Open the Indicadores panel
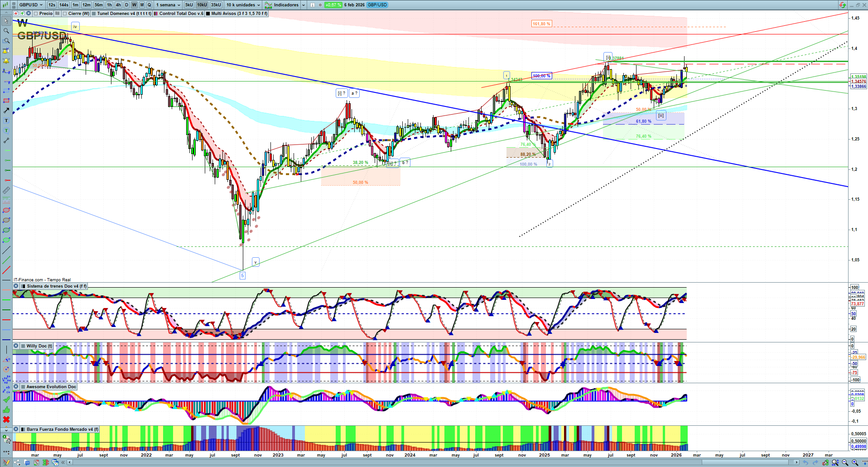This screenshot has width=868, height=467. pyautogui.click(x=282, y=5)
